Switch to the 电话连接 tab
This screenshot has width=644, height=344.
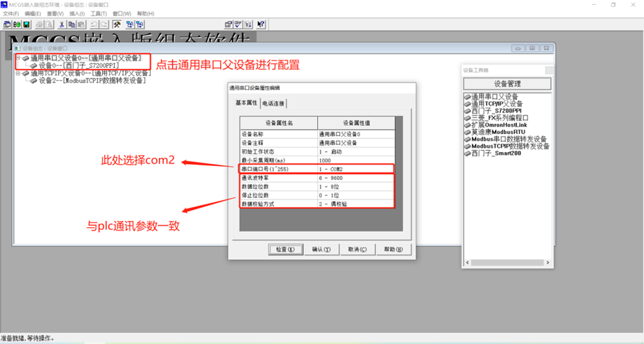(273, 104)
